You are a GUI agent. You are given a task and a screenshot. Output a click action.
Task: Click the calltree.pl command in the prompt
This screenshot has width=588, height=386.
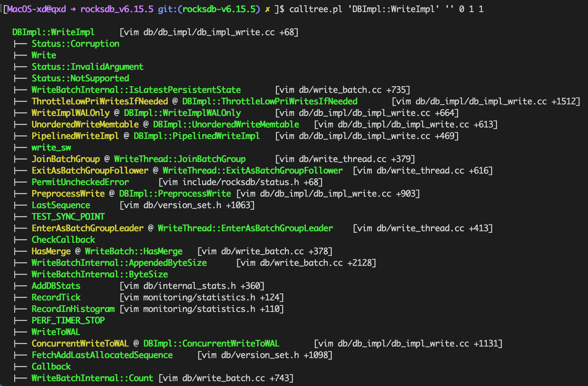316,9
